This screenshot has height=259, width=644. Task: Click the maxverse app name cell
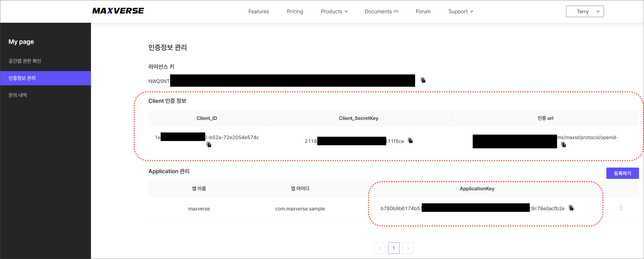199,209
